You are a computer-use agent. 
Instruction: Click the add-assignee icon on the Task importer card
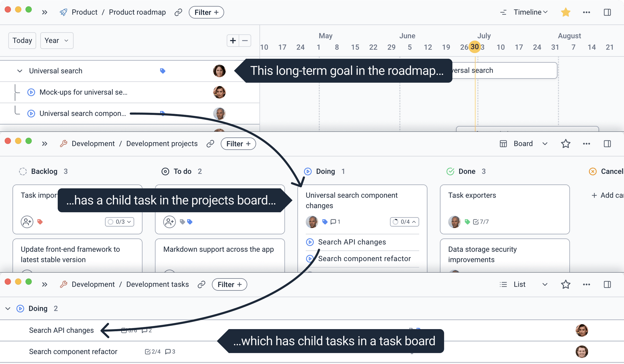click(27, 222)
